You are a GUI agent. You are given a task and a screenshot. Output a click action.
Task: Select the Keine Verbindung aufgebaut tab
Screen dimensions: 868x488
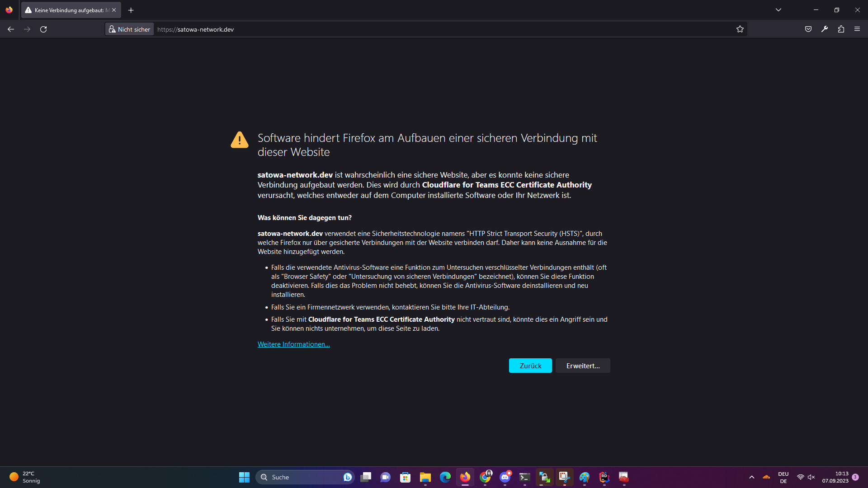point(68,10)
